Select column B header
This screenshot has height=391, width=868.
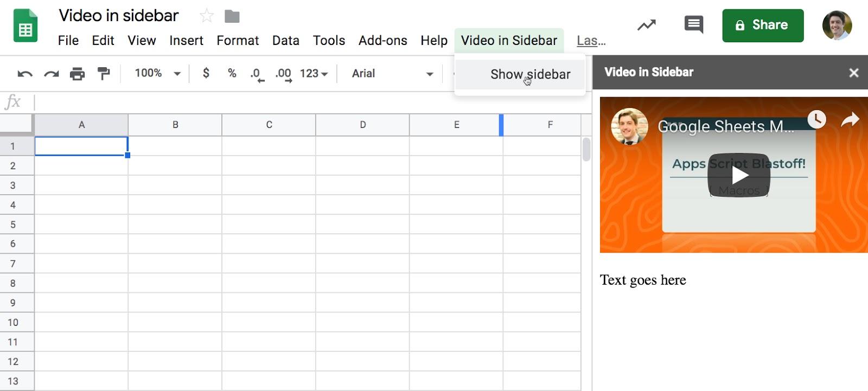[175, 125]
